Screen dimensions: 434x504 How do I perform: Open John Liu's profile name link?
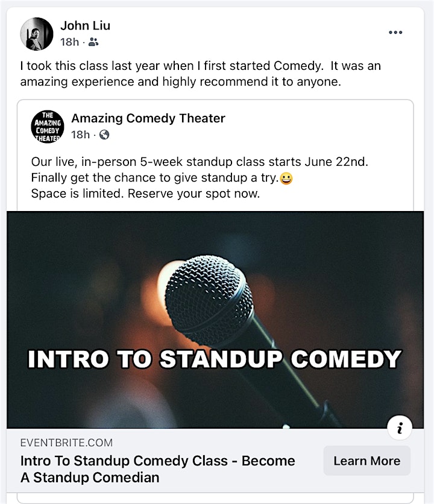(85, 25)
